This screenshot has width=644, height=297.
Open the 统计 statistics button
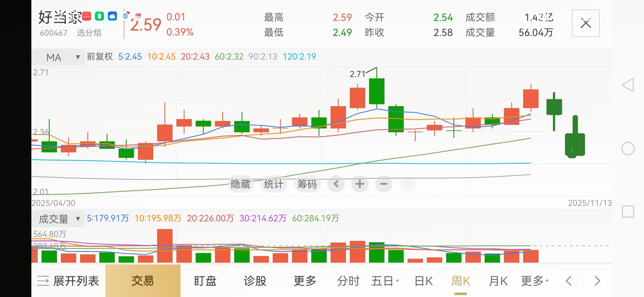[274, 184]
